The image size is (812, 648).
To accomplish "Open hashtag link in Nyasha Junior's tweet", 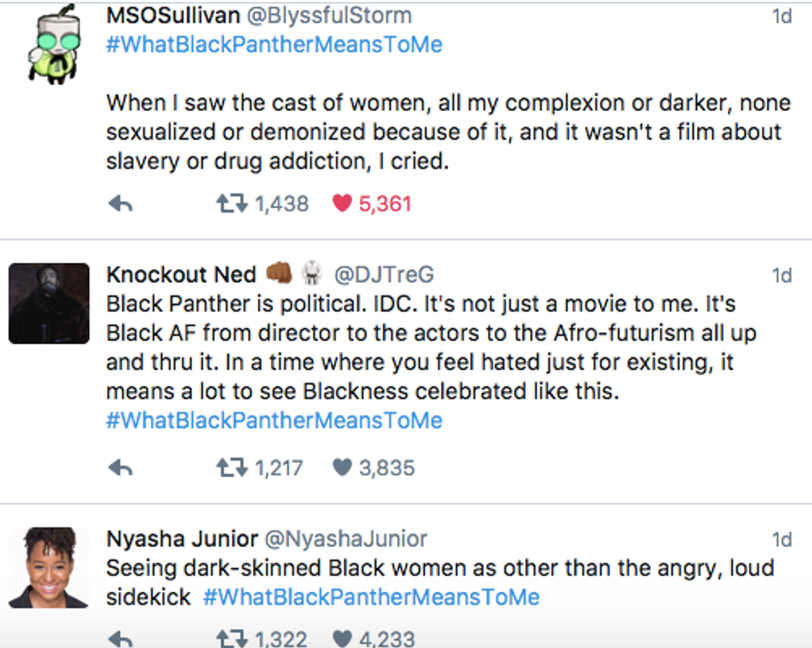I will (370, 597).
